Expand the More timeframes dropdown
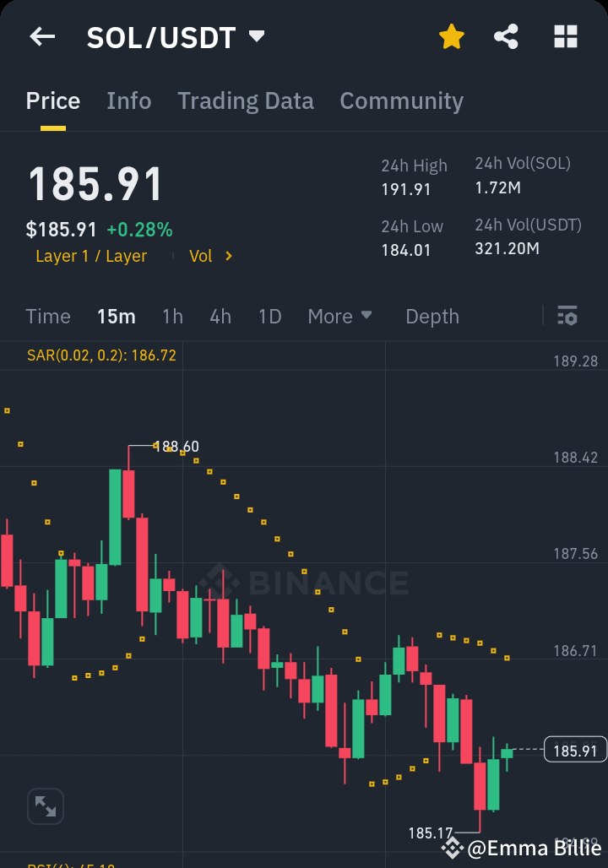Image resolution: width=608 pixels, height=868 pixels. point(339,316)
